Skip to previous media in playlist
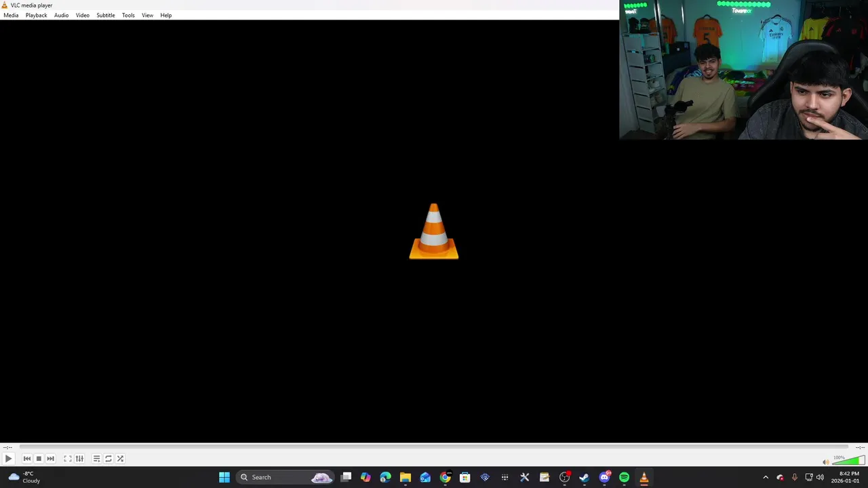Image resolution: width=868 pixels, height=488 pixels. (27, 459)
